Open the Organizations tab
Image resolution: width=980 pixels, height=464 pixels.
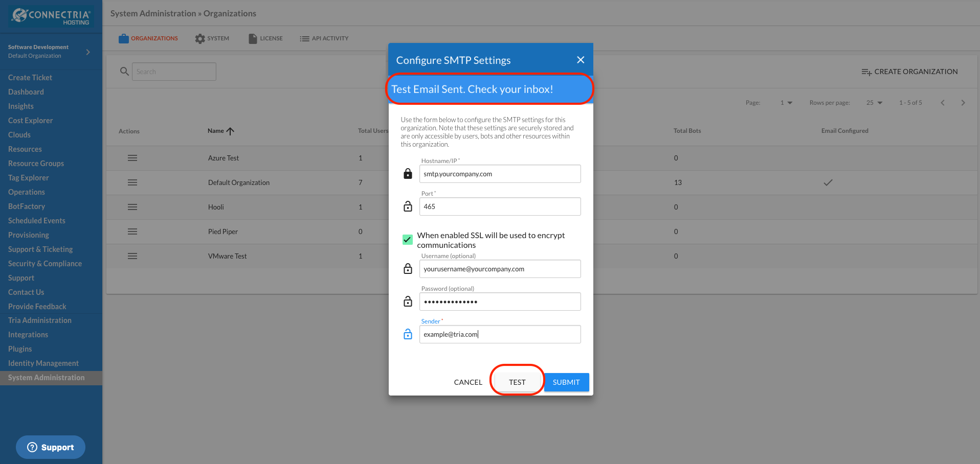pyautogui.click(x=148, y=38)
